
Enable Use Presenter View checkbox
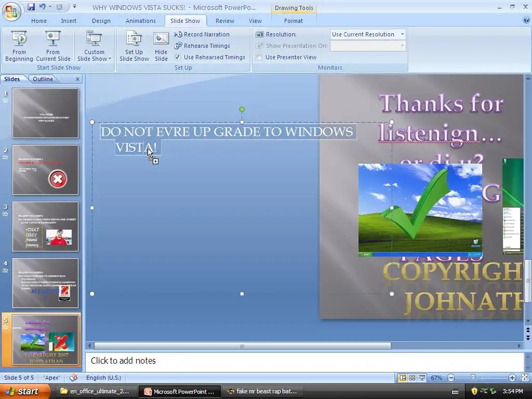(259, 57)
